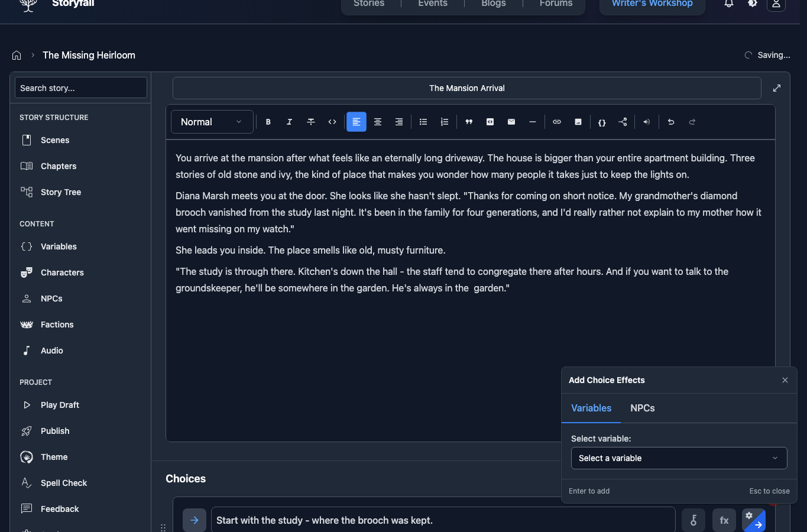
Task: Switch to the NPCs tab in Choice Effects
Action: pos(642,408)
